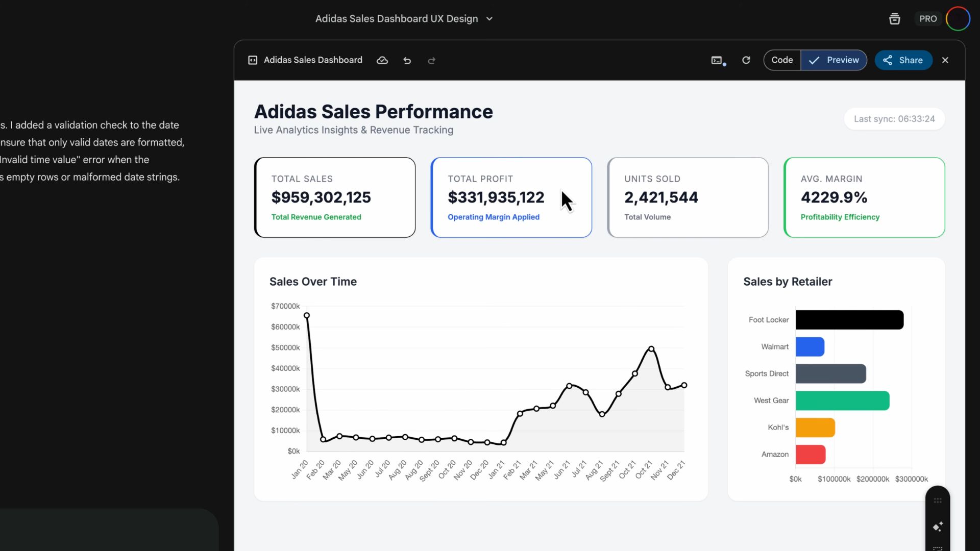Click the redo arrow icon
This screenshot has width=980, height=551.
(431, 60)
